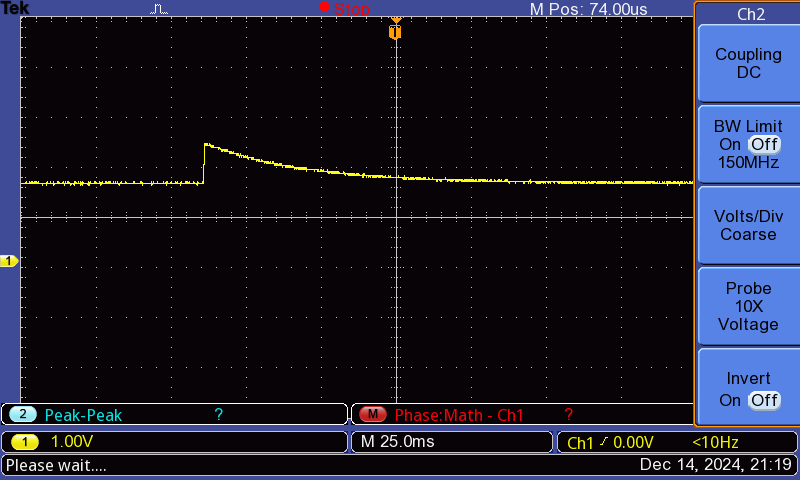Click the Dec 14, 2024, 21:19 timestamp

pyautogui.click(x=716, y=465)
